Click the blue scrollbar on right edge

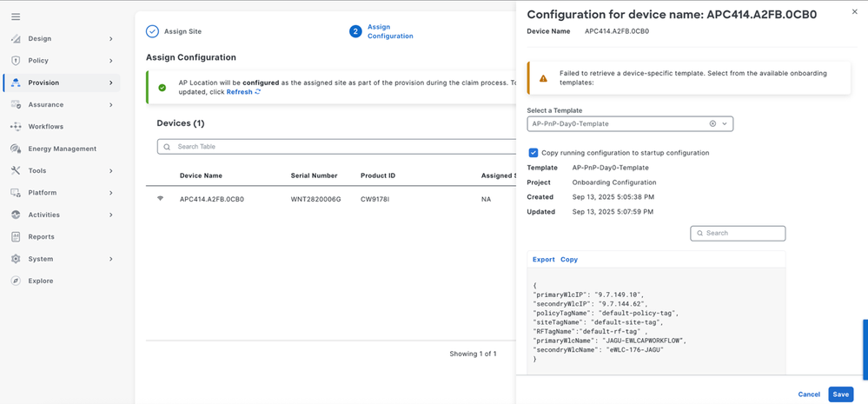pyautogui.click(x=865, y=350)
